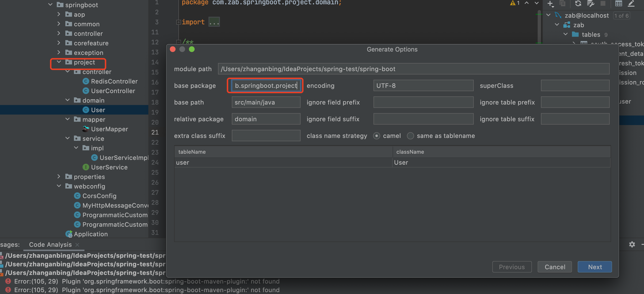Click the Next button
This screenshot has height=294, width=644.
594,267
